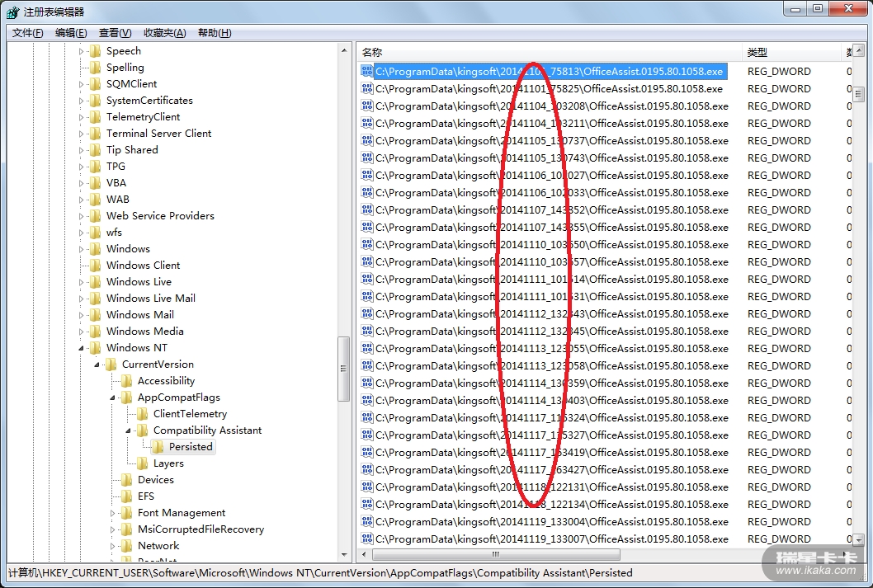873x588 pixels.
Task: Click the WAB folder icon
Action: click(96, 200)
